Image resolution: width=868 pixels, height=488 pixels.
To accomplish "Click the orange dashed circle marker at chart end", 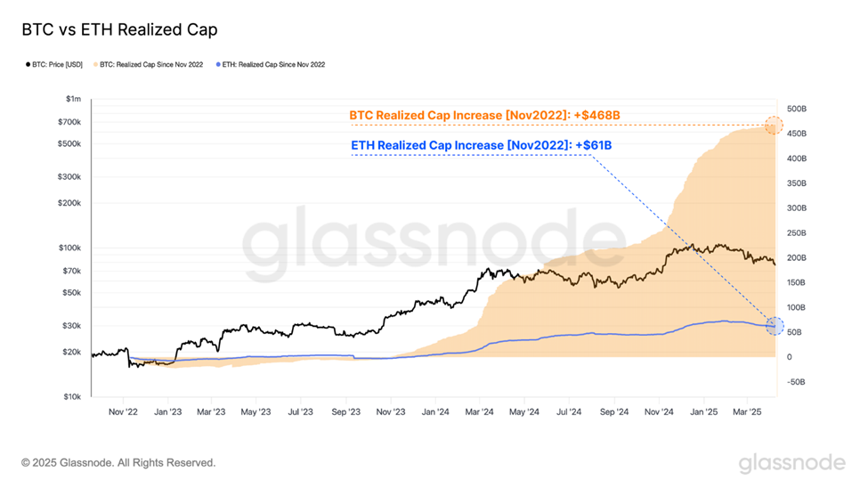I will point(774,126).
